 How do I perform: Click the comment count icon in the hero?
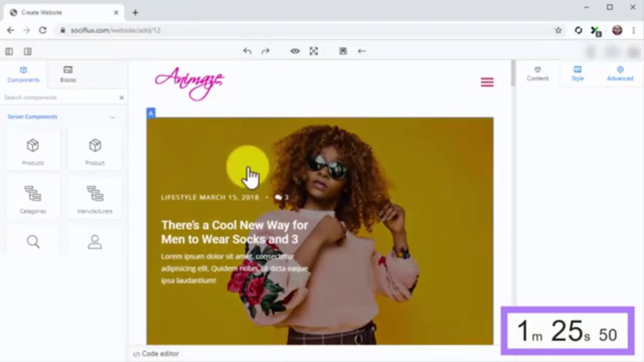278,198
